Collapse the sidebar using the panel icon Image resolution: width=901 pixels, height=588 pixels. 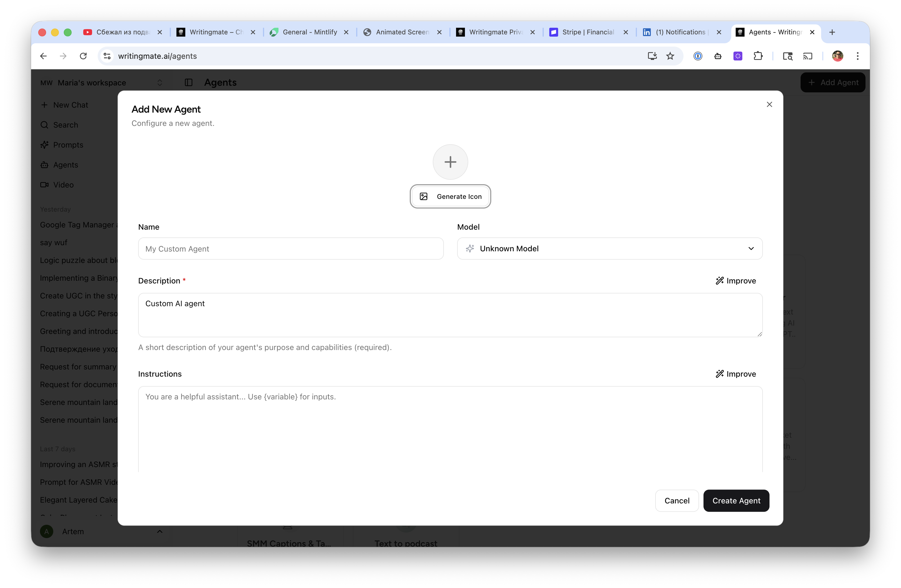click(188, 83)
